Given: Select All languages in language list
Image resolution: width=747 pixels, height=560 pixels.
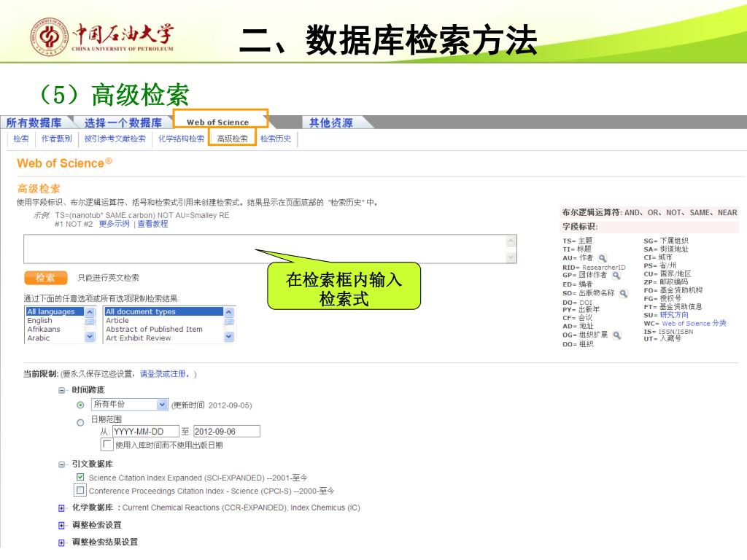Looking at the screenshot, I should coord(55,312).
